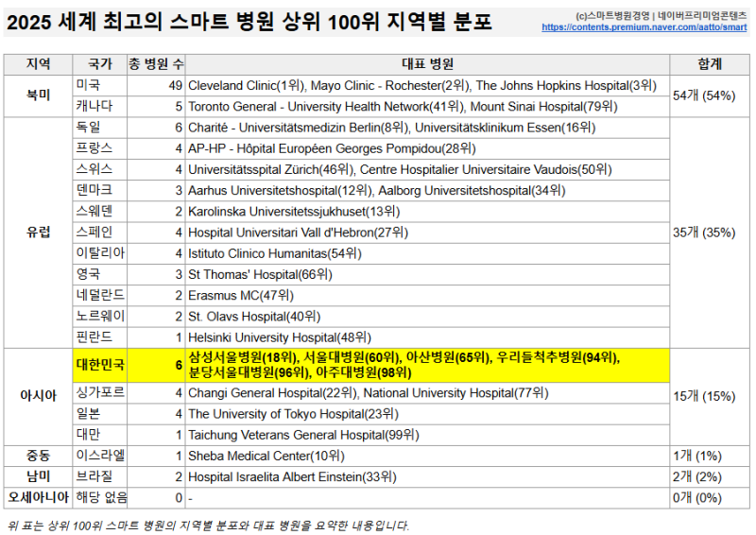Click the '이스라엘' country cell
The width and height of the screenshot is (756, 535).
tap(100, 456)
